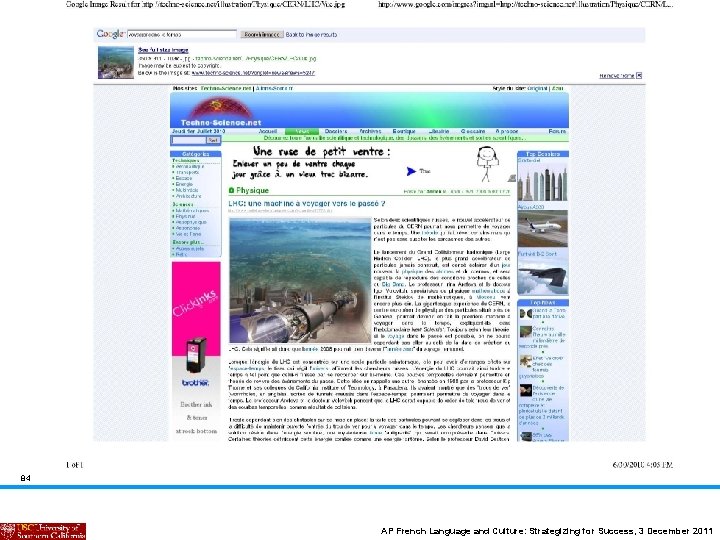720x540 pixels.
Task: Click the Google image search input field
Action: (x=182, y=34)
